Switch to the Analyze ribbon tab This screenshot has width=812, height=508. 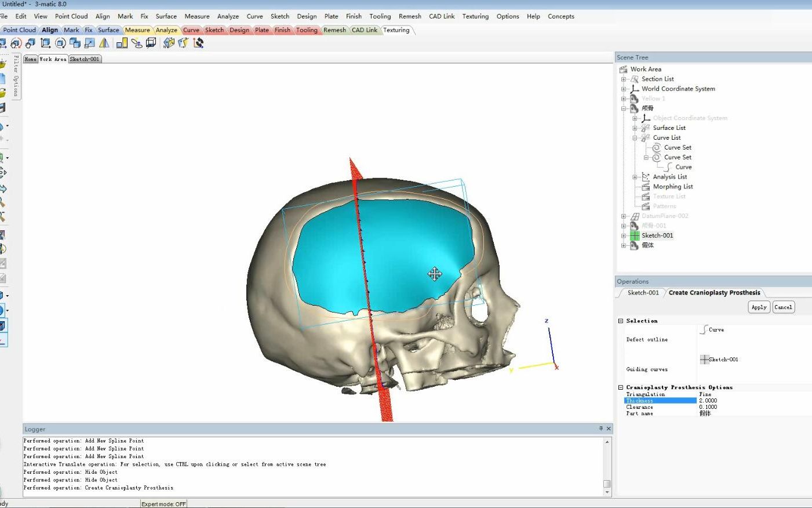[x=166, y=30]
